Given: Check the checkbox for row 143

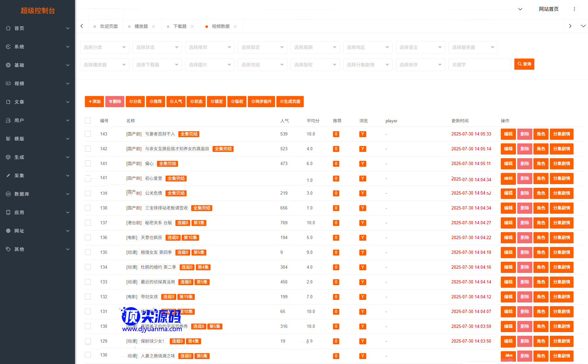Looking at the screenshot, I should pos(88,134).
